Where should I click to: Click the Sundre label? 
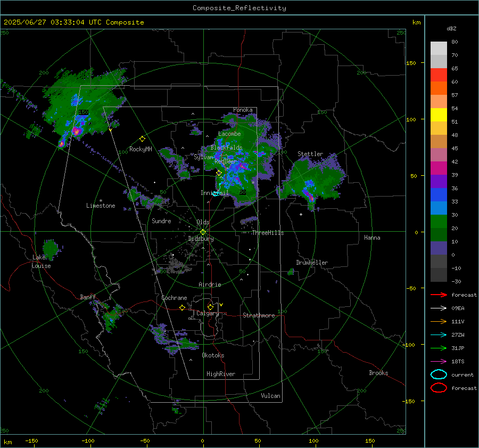[x=161, y=221]
